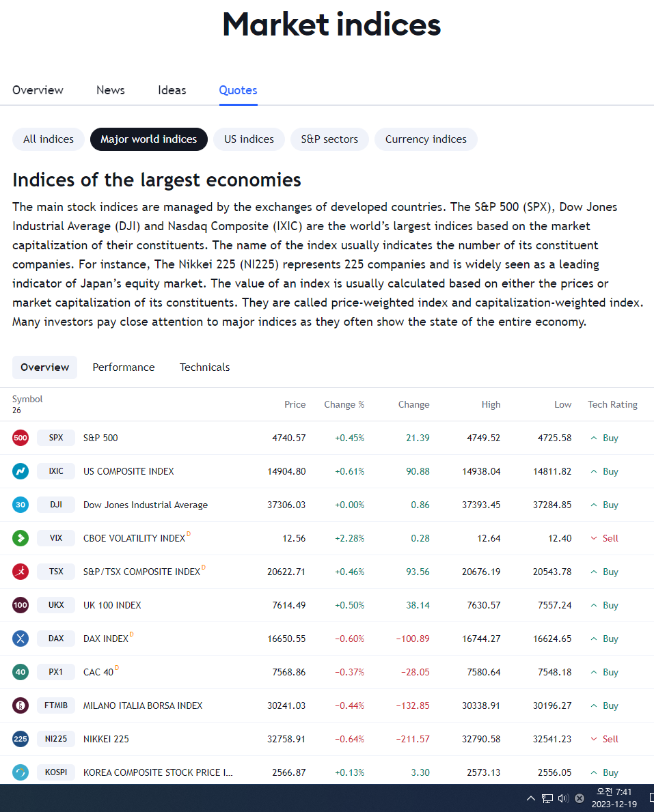Click the Dow Jones 30 logo icon
654x812 pixels.
coord(21,505)
